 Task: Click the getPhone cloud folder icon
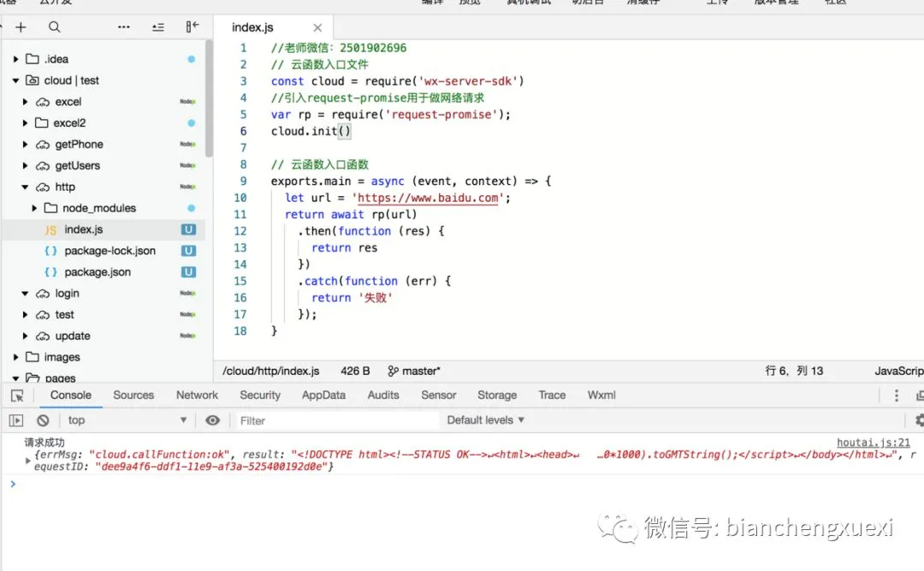click(x=43, y=145)
